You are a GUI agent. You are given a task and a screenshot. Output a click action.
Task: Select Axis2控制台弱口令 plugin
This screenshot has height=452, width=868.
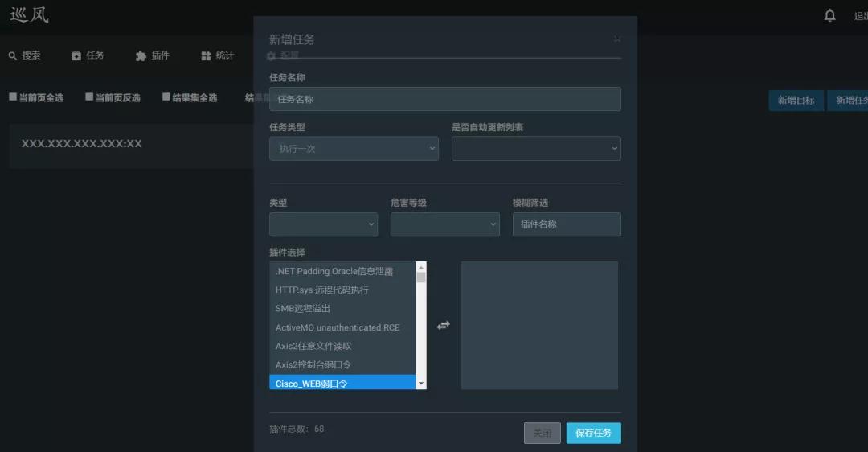point(342,365)
